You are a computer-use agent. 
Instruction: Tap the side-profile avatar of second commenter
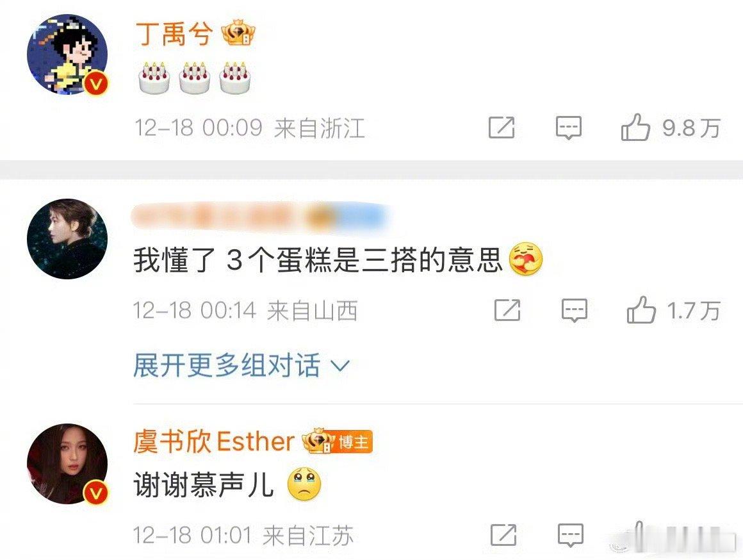67,238
